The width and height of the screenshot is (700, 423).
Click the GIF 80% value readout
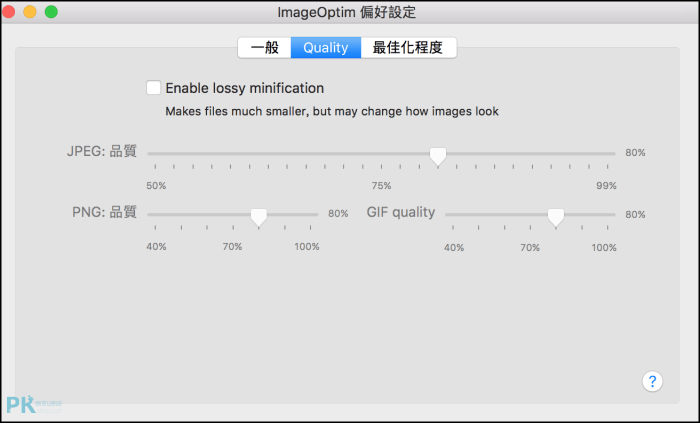click(635, 215)
